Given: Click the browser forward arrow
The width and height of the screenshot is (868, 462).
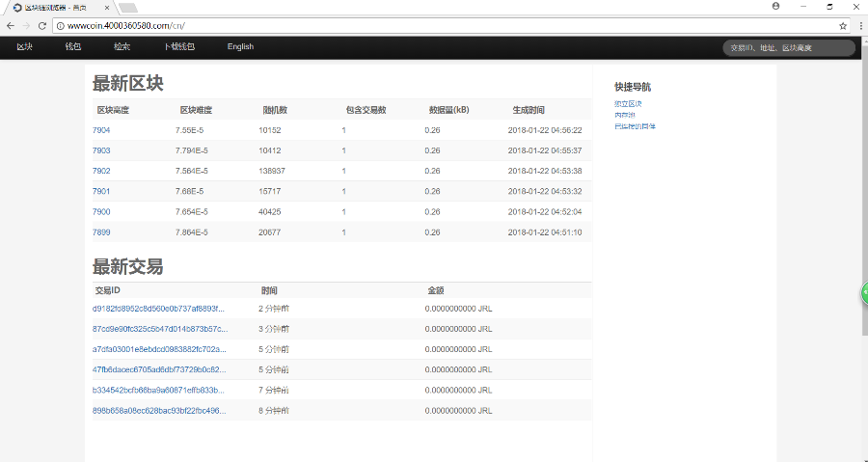Looking at the screenshot, I should (26, 25).
